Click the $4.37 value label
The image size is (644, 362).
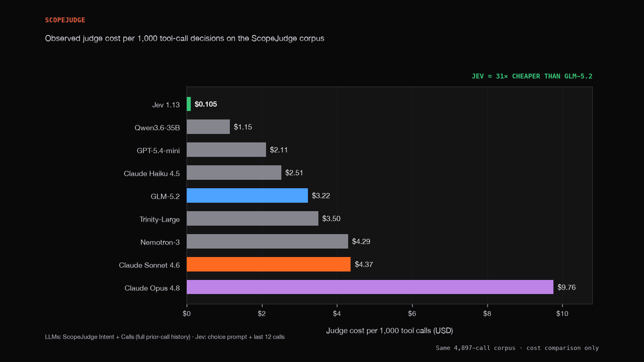(x=364, y=265)
